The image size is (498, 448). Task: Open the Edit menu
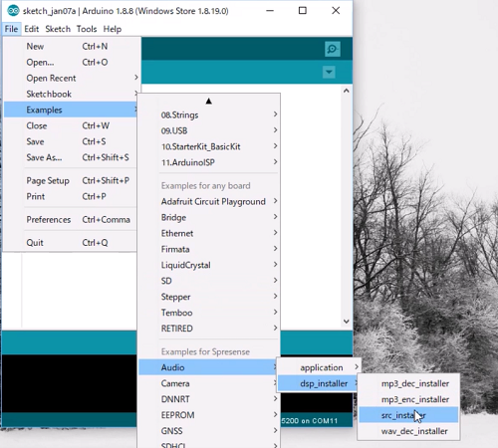point(32,29)
